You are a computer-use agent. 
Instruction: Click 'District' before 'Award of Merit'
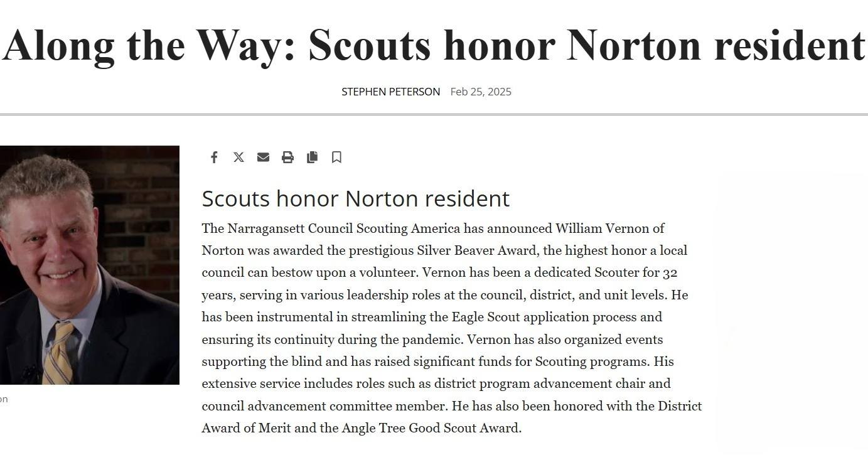680,406
